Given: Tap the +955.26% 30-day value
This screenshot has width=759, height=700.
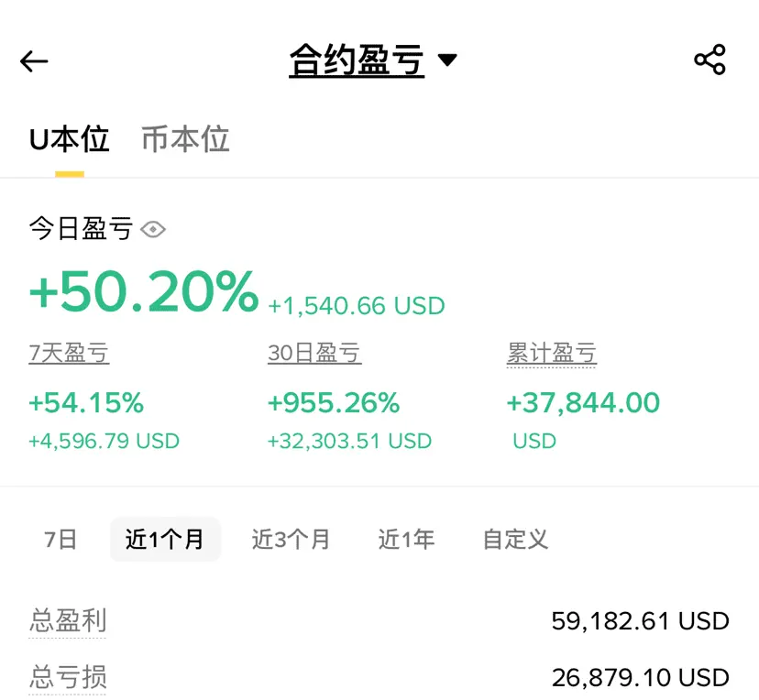Looking at the screenshot, I should tap(334, 402).
